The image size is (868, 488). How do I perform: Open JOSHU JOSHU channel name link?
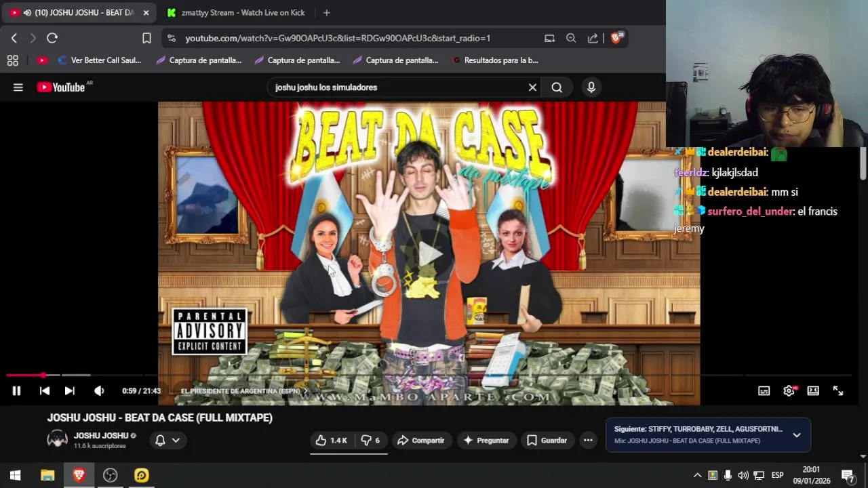point(101,436)
